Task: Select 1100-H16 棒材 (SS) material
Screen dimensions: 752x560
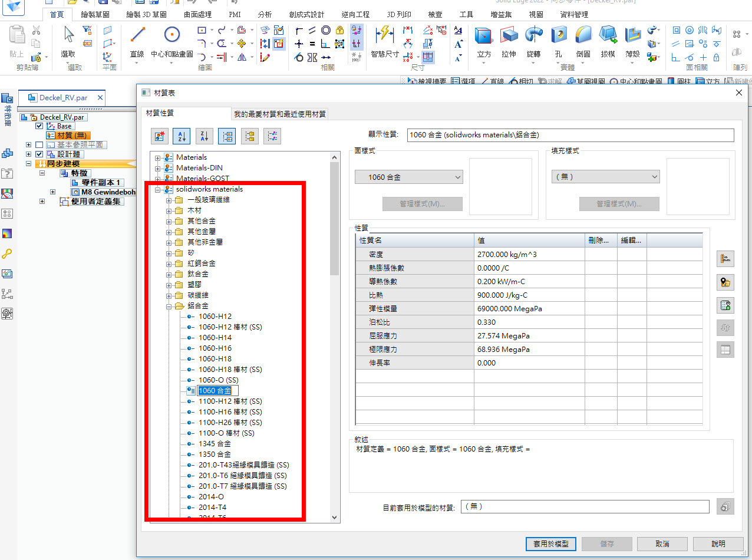Action: pyautogui.click(x=230, y=412)
